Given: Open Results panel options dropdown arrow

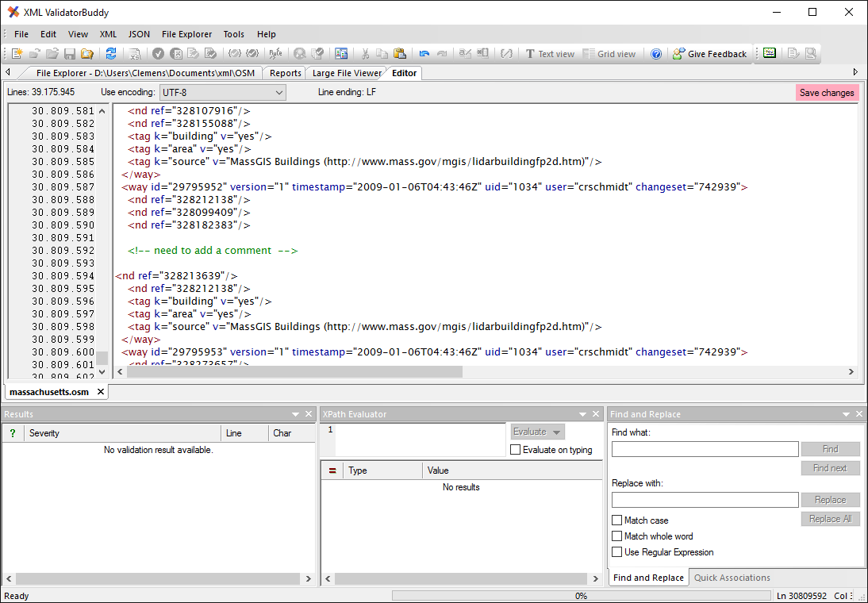Looking at the screenshot, I should 296,414.
